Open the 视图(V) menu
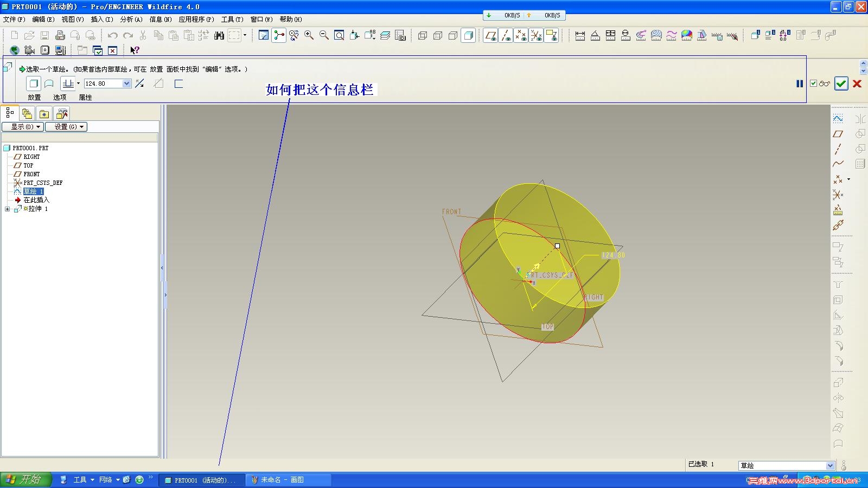 tap(73, 20)
